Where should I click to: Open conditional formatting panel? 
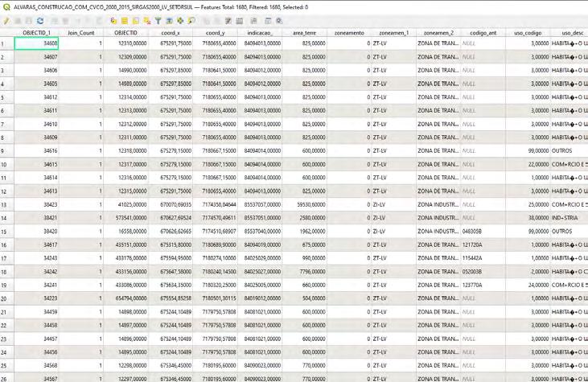[254, 21]
